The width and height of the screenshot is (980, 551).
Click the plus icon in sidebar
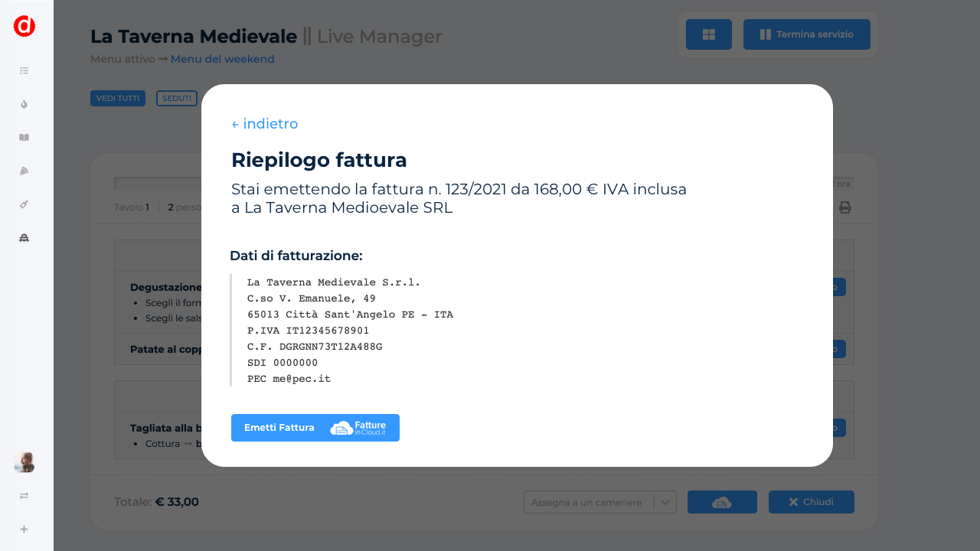click(24, 529)
